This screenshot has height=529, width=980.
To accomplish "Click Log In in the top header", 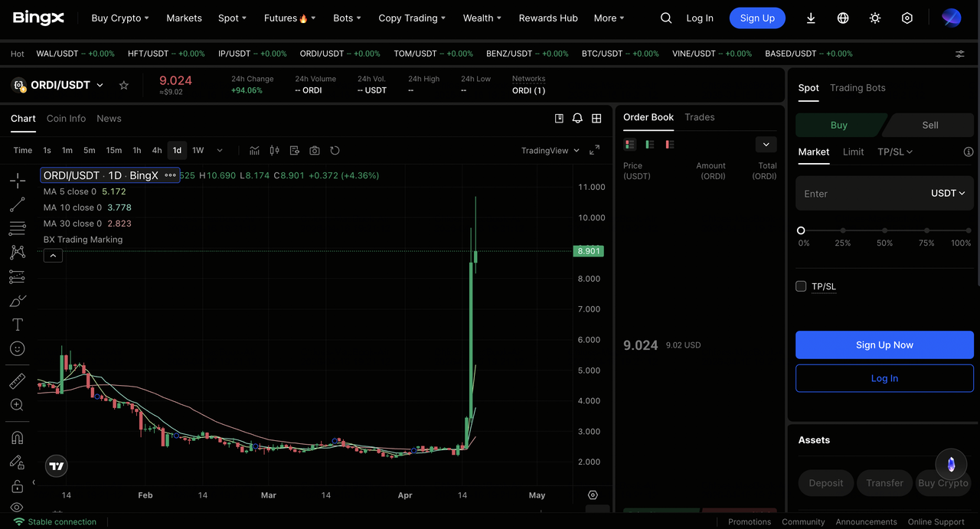I will point(699,18).
